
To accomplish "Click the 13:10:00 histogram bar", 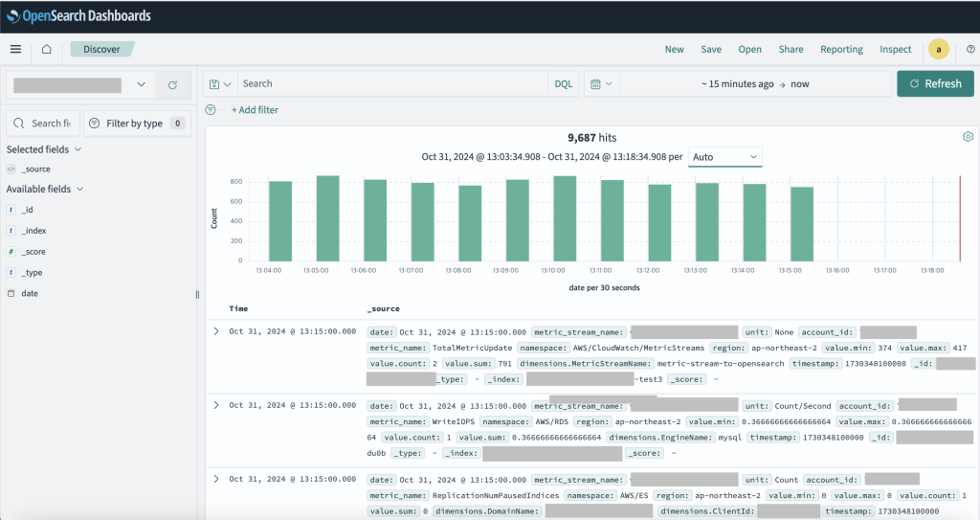I will [x=565, y=218].
